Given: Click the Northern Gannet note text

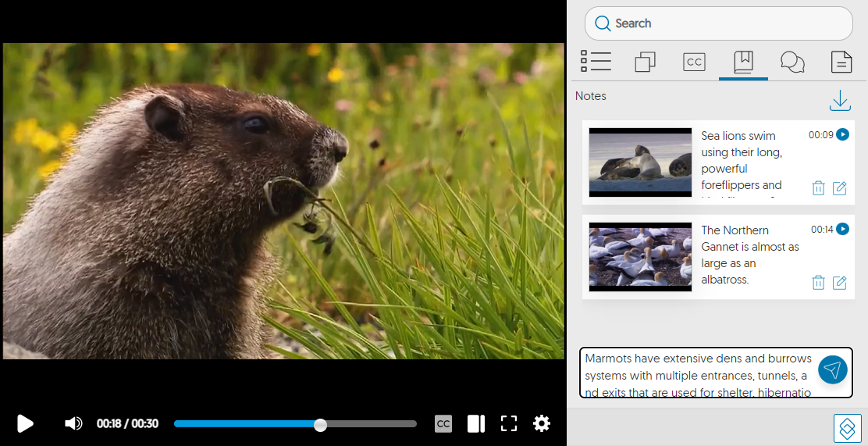Looking at the screenshot, I should click(x=750, y=255).
